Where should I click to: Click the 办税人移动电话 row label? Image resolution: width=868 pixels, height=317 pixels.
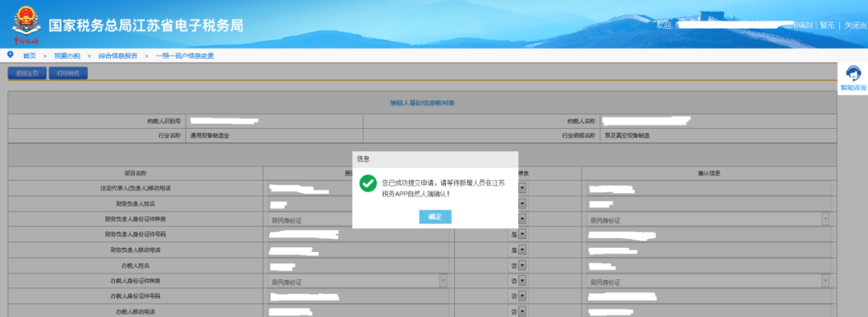(136, 312)
